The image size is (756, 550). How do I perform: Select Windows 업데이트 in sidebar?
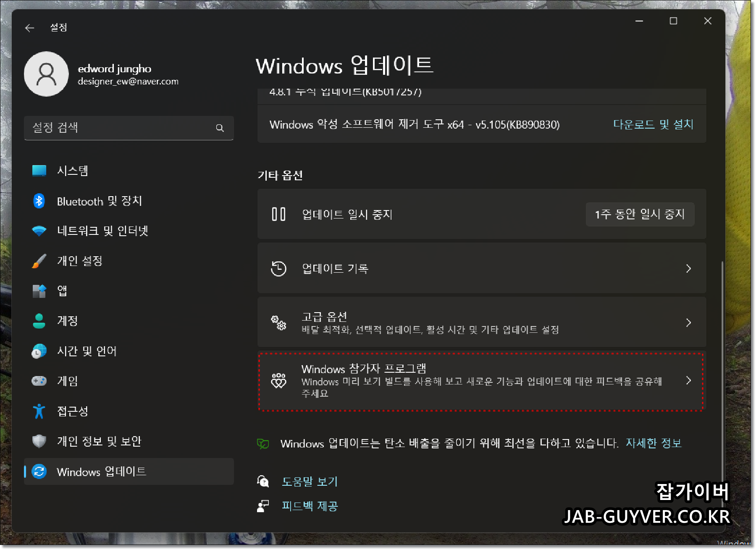129,471
